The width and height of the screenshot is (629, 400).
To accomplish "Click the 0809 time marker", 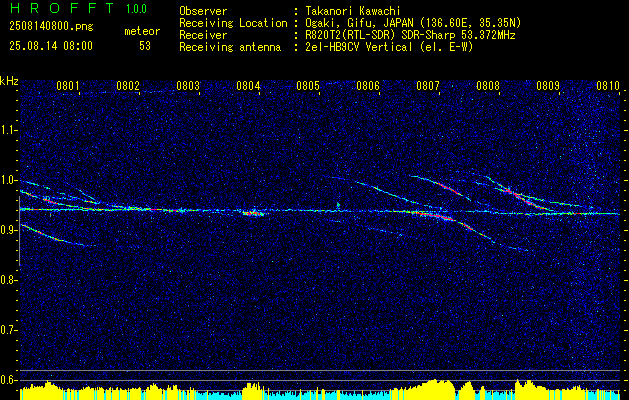I will [x=548, y=86].
